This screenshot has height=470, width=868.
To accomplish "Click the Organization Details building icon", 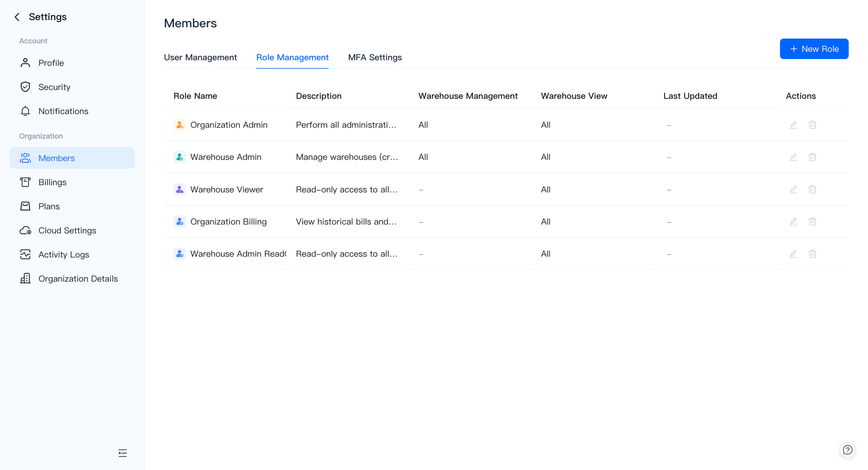I will (25, 278).
